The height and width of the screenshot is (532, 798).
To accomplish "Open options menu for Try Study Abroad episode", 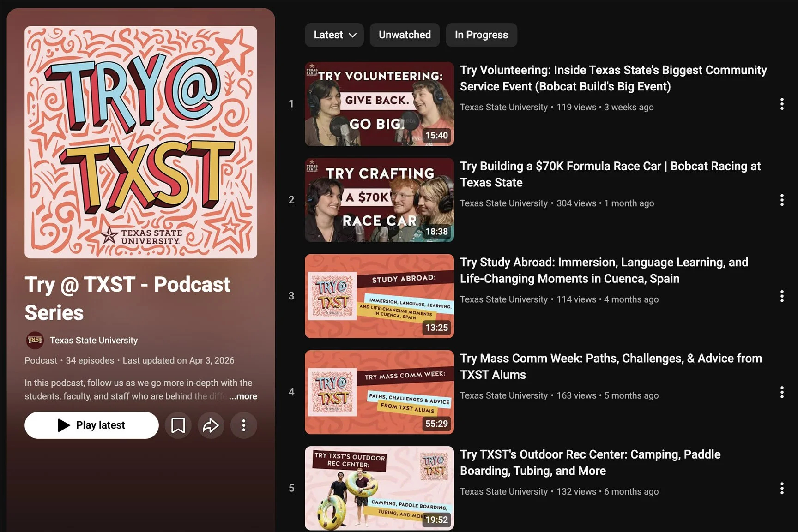I will 782,296.
